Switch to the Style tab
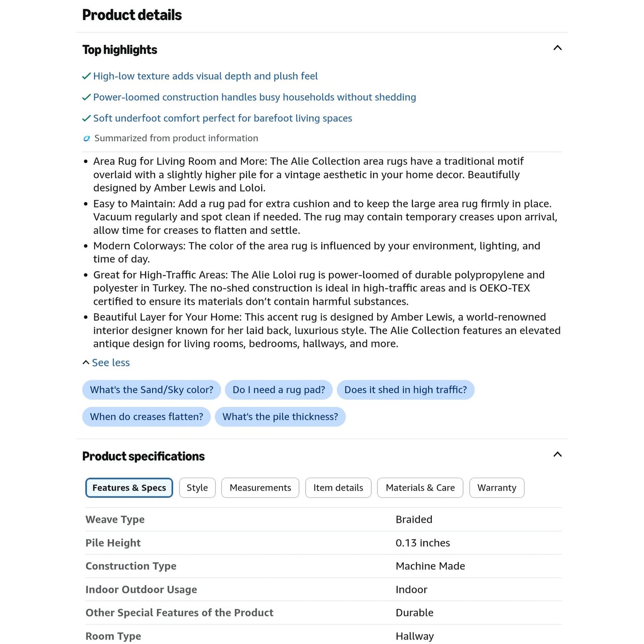 point(197,488)
